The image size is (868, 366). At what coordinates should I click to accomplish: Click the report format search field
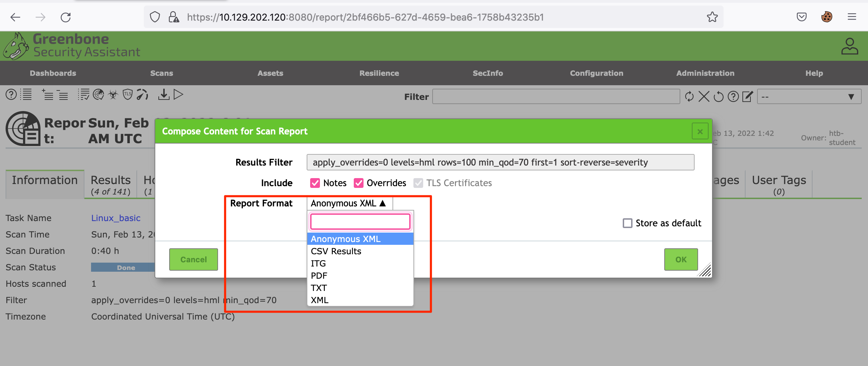coord(360,222)
